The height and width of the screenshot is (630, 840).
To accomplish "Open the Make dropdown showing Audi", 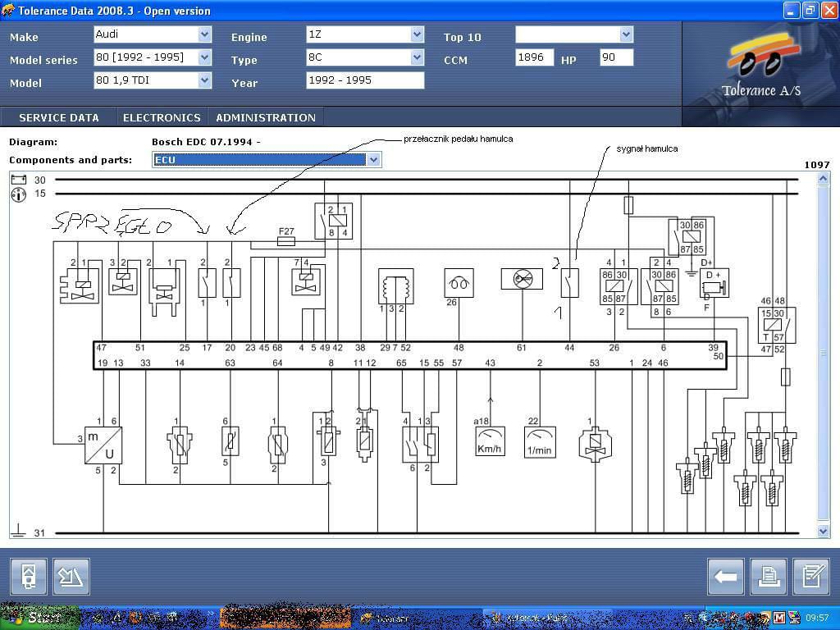I will click(x=153, y=34).
